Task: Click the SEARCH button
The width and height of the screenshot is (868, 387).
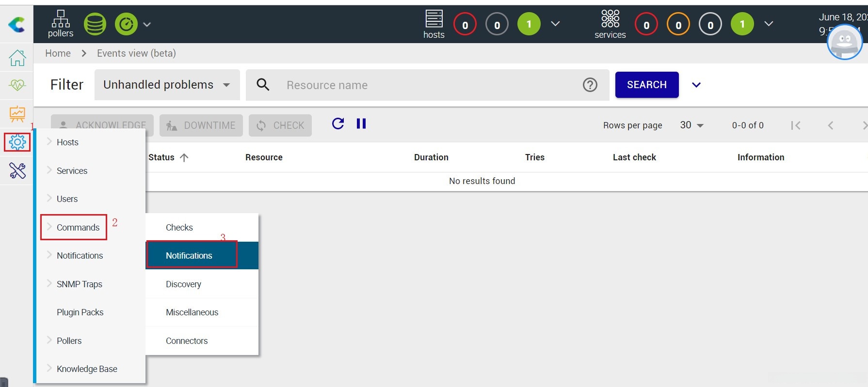Action: pyautogui.click(x=647, y=85)
